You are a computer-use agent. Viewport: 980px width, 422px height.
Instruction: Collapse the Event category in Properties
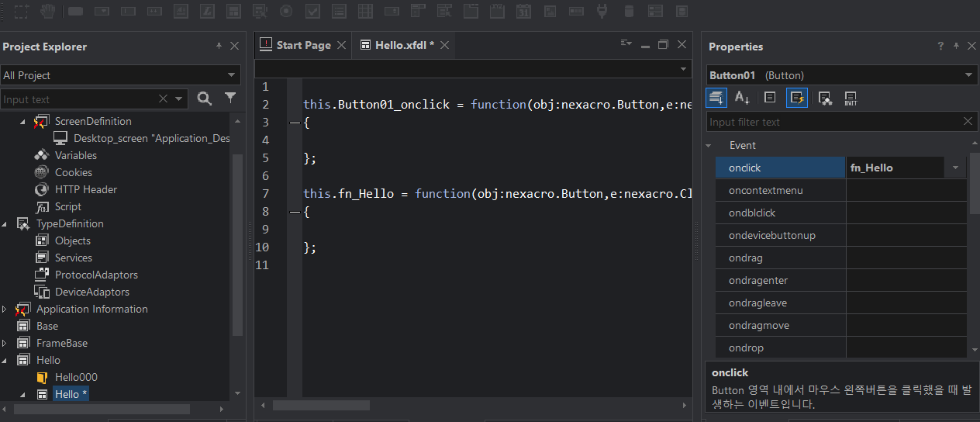pos(709,145)
